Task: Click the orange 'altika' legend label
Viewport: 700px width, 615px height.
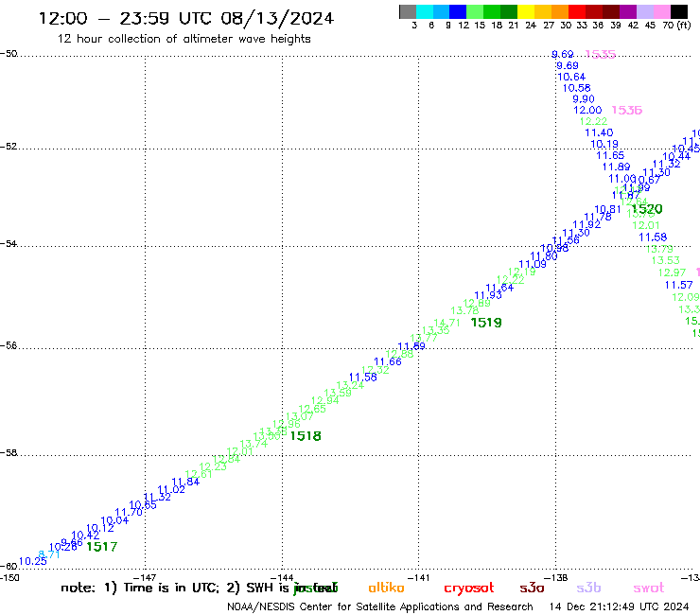Action: pos(386,588)
